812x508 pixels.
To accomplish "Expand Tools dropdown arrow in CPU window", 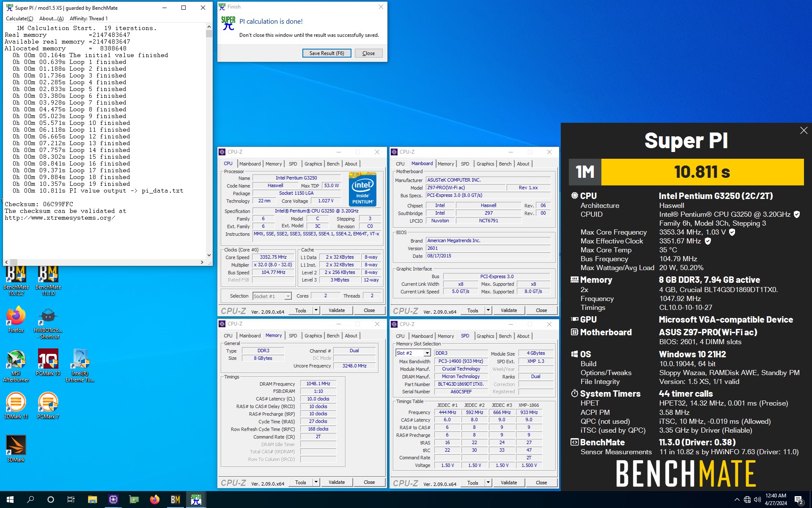I will click(x=316, y=310).
